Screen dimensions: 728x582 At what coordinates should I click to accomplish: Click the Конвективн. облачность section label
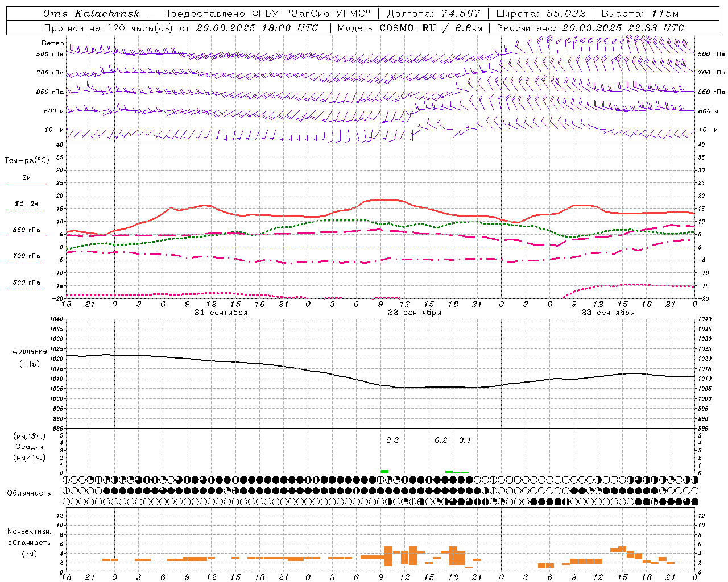click(29, 537)
